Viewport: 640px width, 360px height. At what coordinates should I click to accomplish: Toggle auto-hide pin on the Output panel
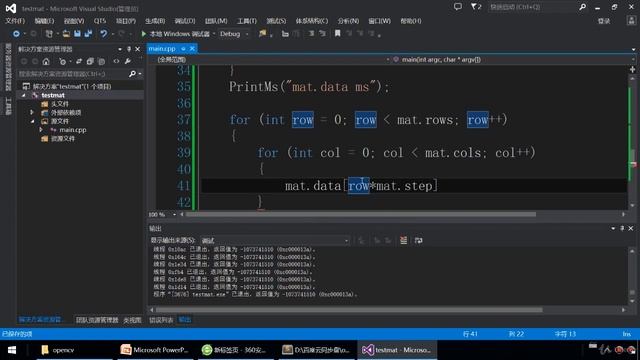622,228
